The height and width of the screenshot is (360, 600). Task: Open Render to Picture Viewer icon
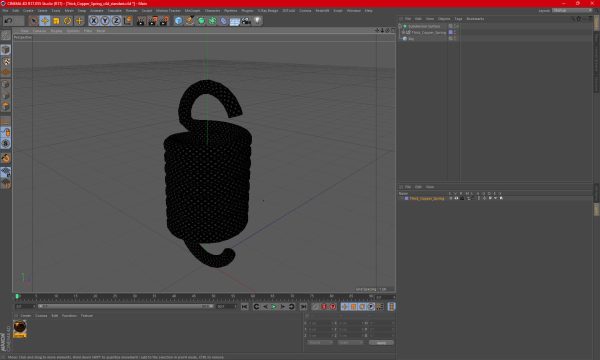[x=152, y=21]
